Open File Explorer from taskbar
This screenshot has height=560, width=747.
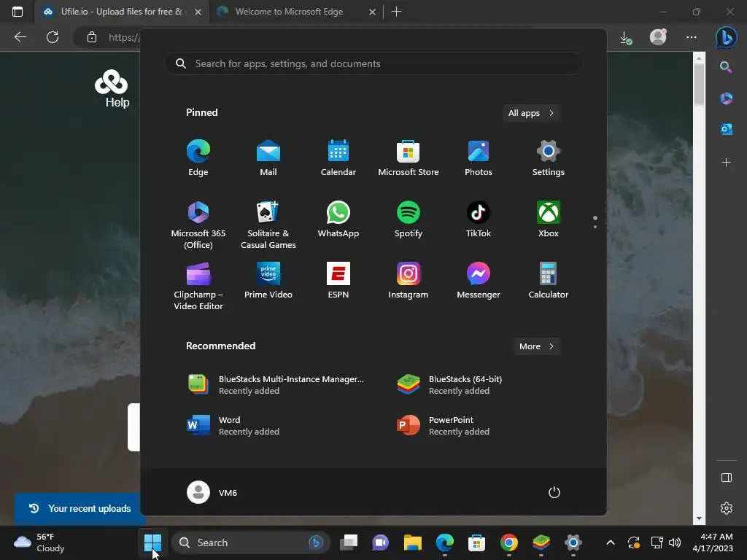(413, 542)
